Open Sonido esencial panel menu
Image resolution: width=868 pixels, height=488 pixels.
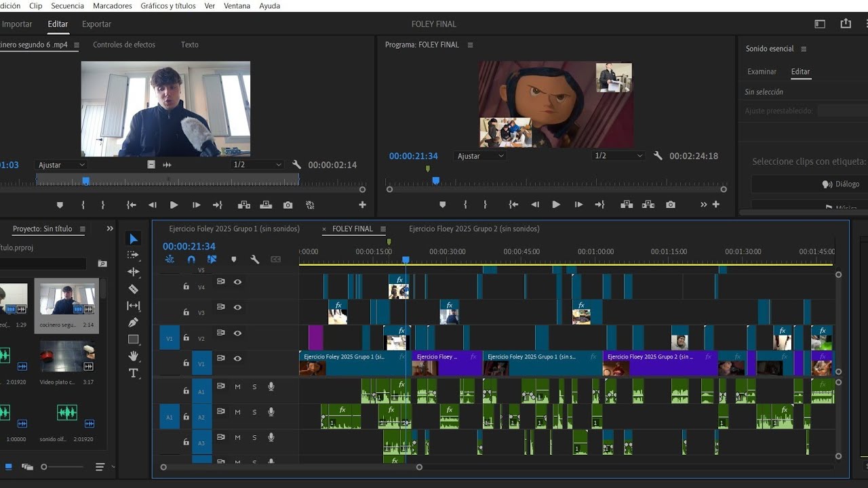coord(804,49)
